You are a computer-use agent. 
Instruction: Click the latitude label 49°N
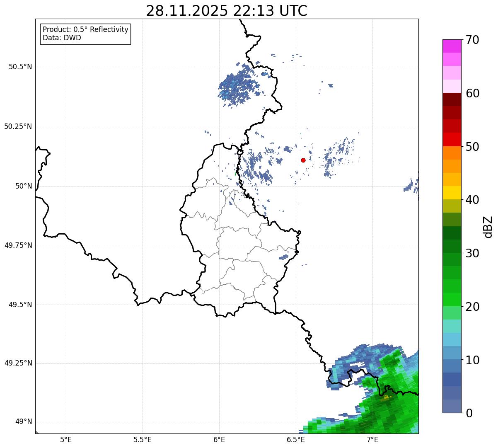tap(24, 422)
